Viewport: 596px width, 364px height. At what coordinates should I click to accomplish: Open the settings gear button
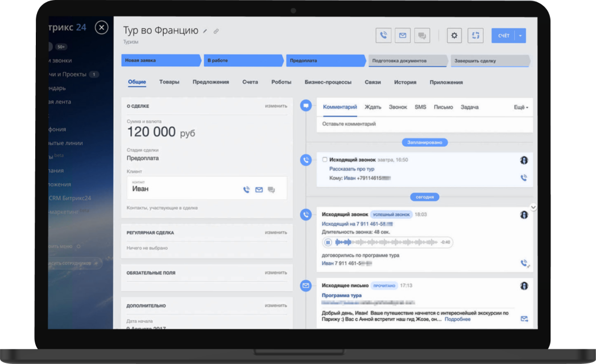[x=454, y=35]
